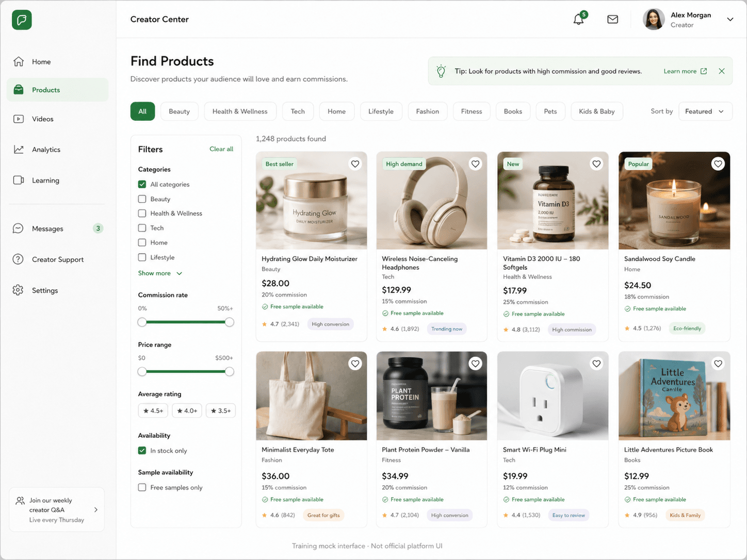Uncheck the All categories checkbox
Screen dimensions: 747x560
click(x=142, y=184)
